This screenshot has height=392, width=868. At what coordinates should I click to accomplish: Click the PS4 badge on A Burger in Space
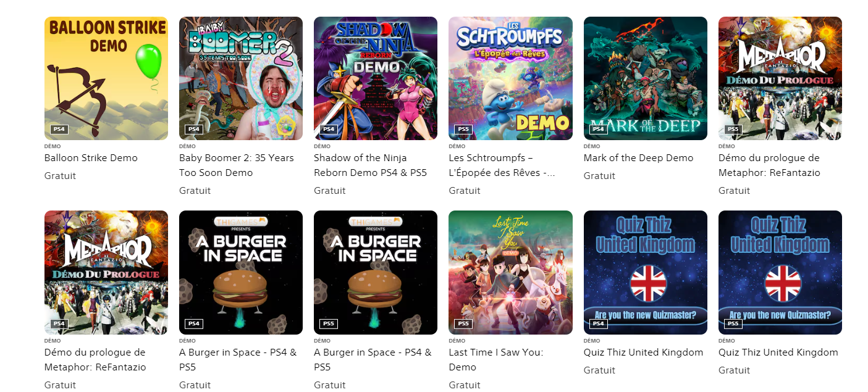(x=193, y=323)
